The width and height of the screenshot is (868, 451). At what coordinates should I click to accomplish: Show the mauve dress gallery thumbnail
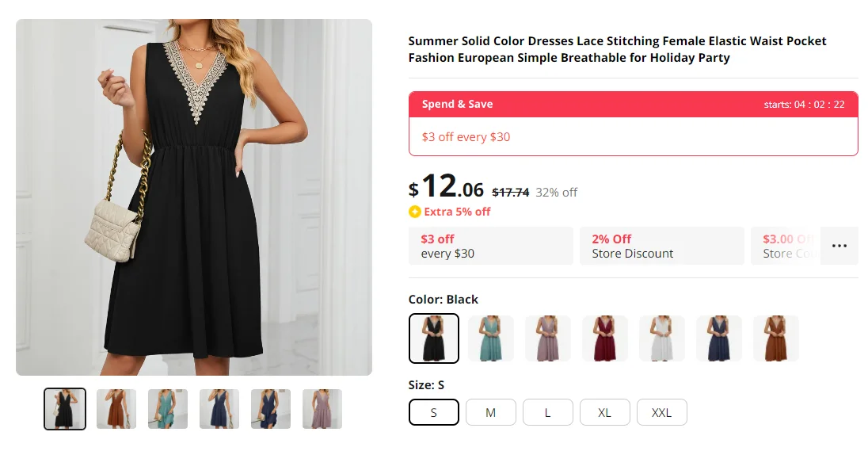[x=322, y=409]
